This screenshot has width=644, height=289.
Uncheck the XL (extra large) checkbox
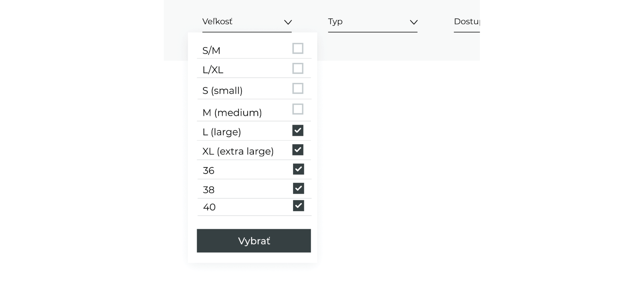tap(298, 150)
